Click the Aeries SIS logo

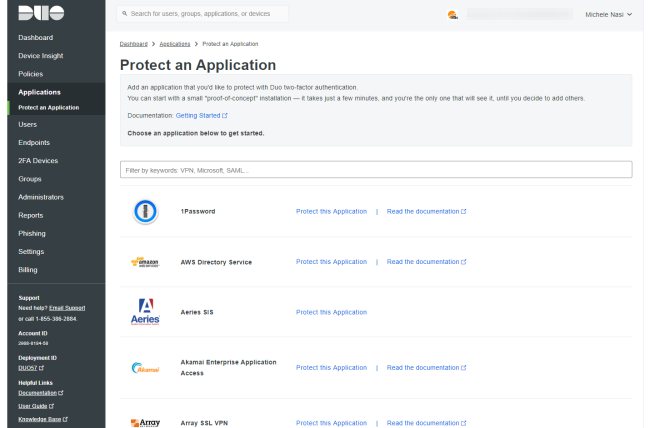pyautogui.click(x=145, y=312)
